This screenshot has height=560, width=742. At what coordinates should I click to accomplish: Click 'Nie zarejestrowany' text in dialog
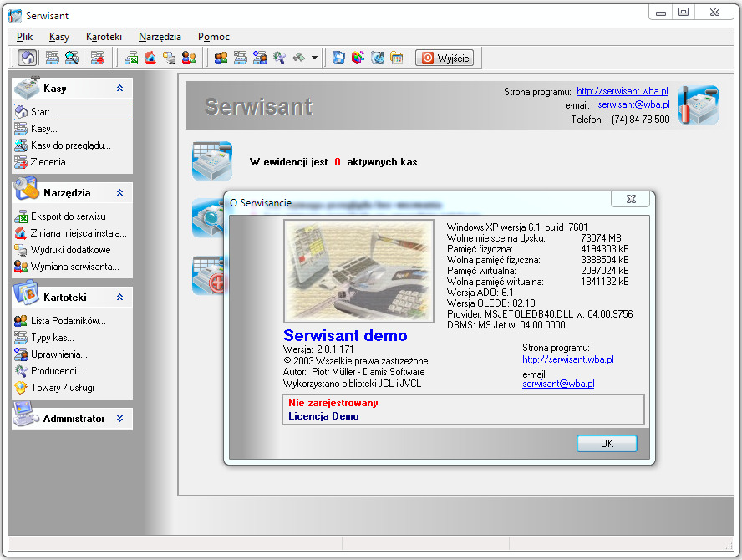(x=333, y=403)
